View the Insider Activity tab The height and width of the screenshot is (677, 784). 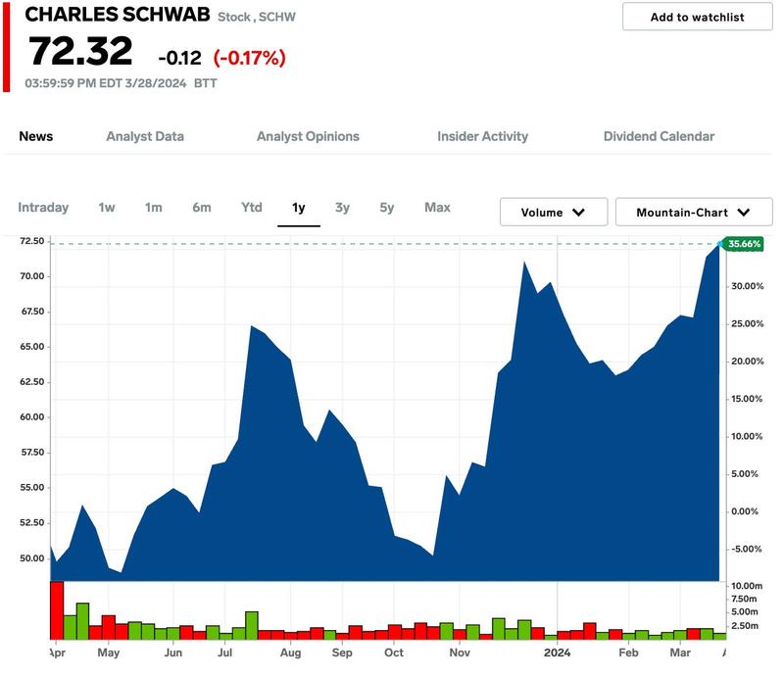point(482,136)
